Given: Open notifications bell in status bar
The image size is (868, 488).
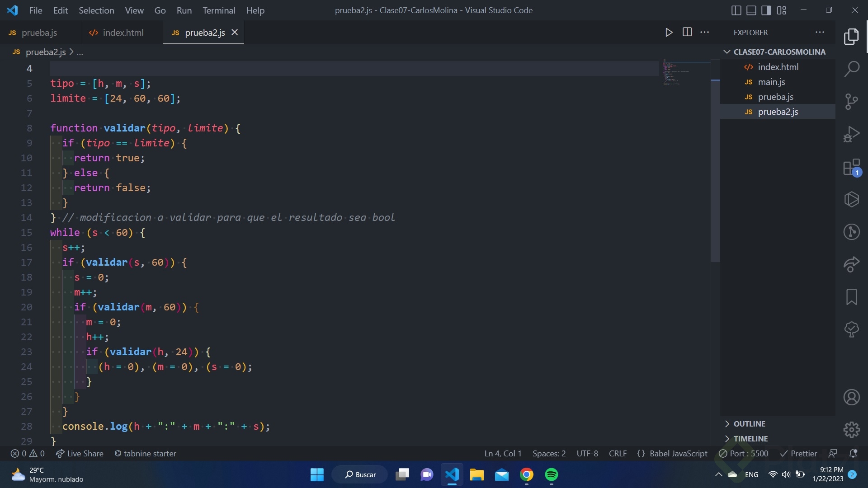Looking at the screenshot, I should point(853,454).
